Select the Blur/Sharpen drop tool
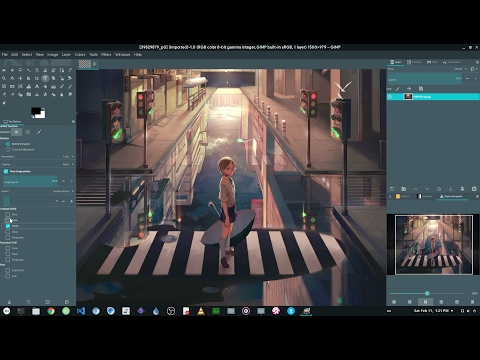The image size is (480, 360). [x=61, y=95]
